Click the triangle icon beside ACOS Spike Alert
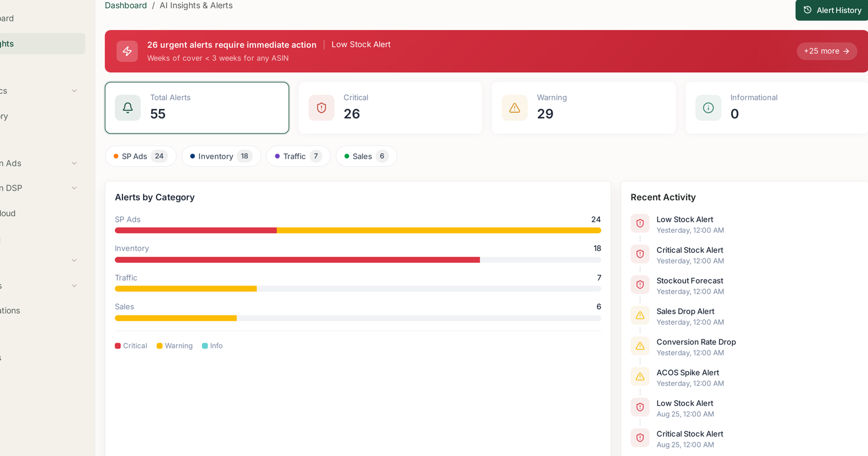The height and width of the screenshot is (456, 868). [640, 376]
